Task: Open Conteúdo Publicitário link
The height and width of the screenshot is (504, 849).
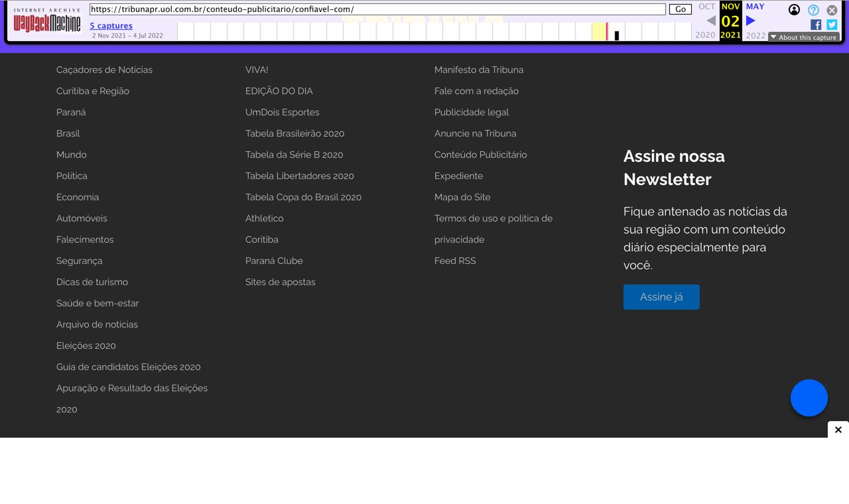Action: pos(480,155)
